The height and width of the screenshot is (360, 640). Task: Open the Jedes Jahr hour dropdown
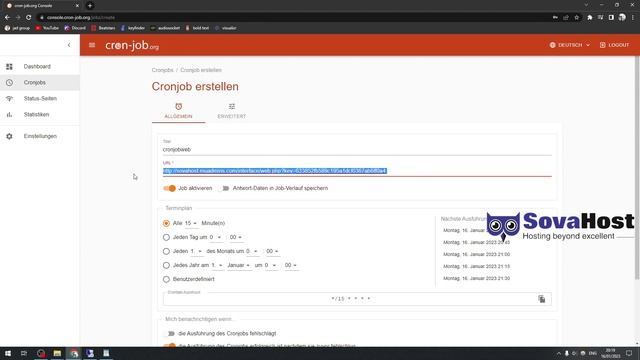tap(271, 265)
